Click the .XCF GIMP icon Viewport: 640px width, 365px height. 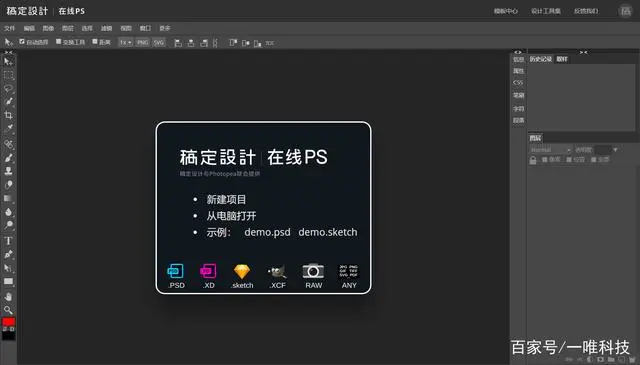tap(277, 272)
